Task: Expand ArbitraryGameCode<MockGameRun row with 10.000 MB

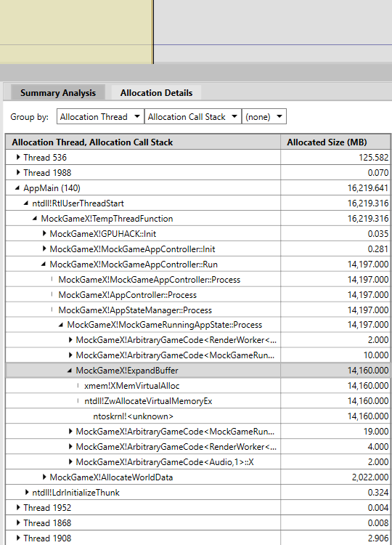Action: [70, 355]
